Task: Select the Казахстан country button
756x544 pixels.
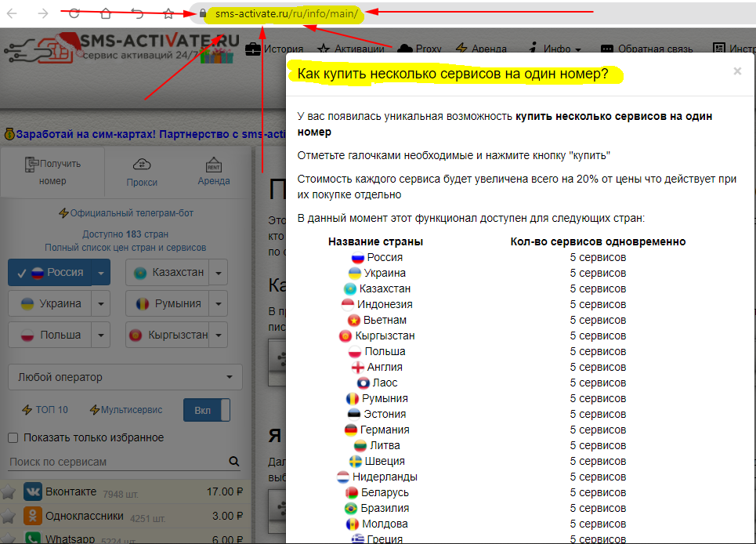Action: tap(168, 273)
